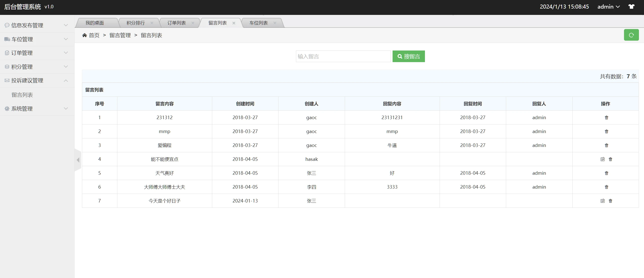644x278 pixels.
Task: Switch to the 我的桌面 tab
Action: [x=95, y=23]
